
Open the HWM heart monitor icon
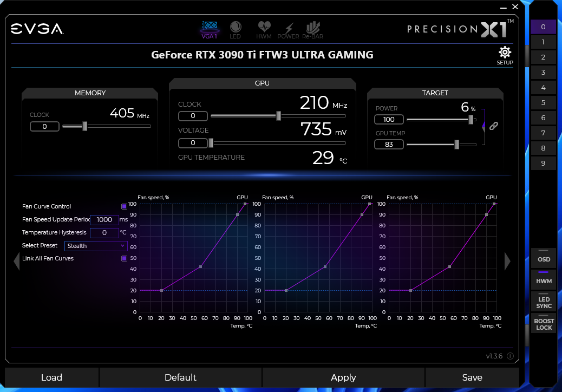pos(264,30)
